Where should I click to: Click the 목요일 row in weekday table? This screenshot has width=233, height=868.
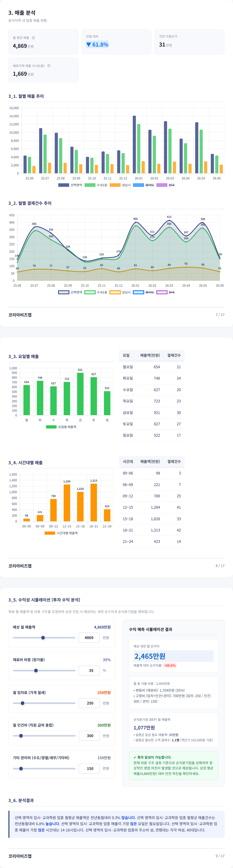(x=152, y=401)
